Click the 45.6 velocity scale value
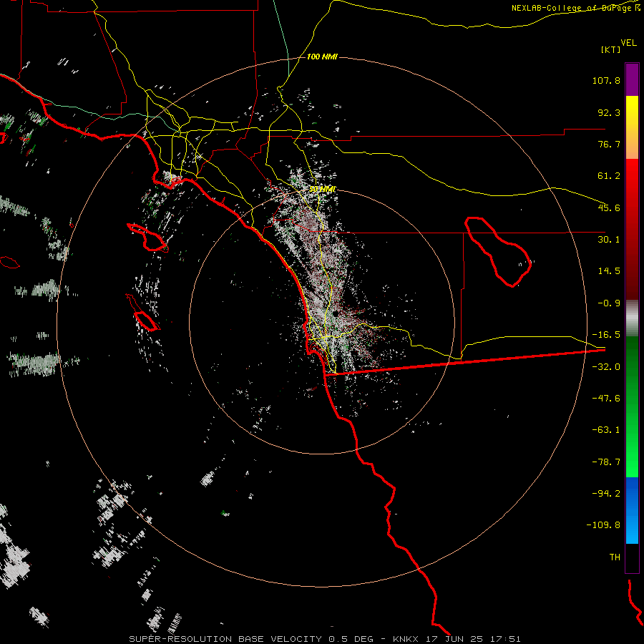 [609, 208]
